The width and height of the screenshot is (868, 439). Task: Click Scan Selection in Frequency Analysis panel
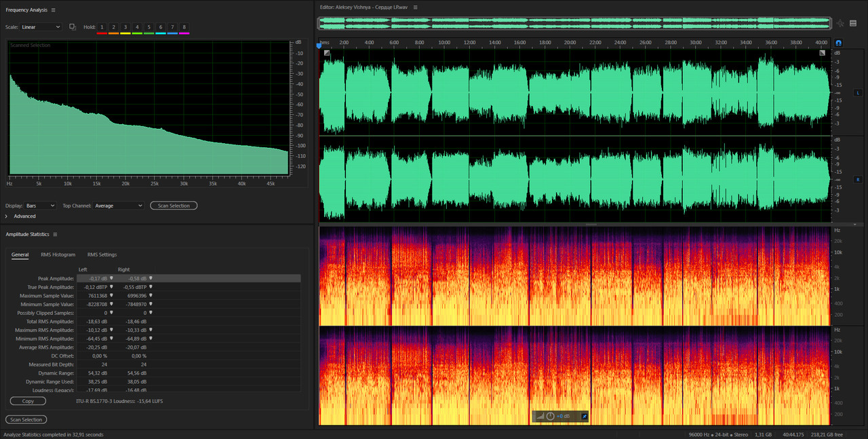[x=174, y=206]
